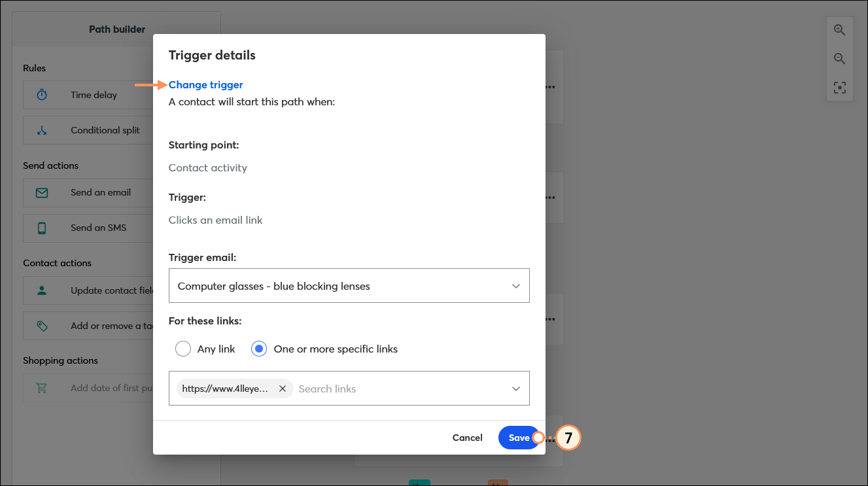This screenshot has width=868, height=486.
Task: Select the Time delay rule label
Action: pyautogui.click(x=94, y=95)
